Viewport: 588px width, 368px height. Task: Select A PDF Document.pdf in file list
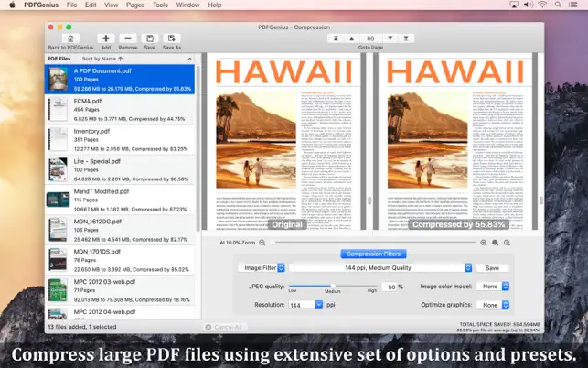(x=120, y=80)
